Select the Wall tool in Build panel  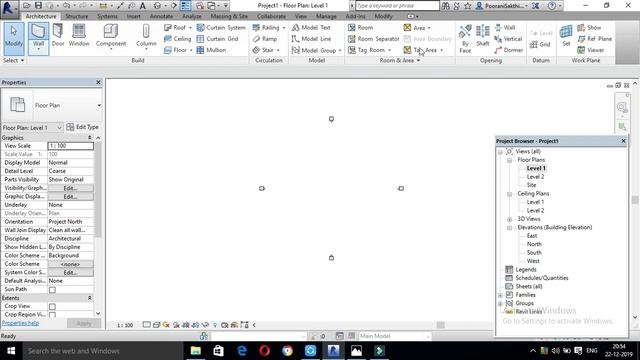pyautogui.click(x=38, y=38)
